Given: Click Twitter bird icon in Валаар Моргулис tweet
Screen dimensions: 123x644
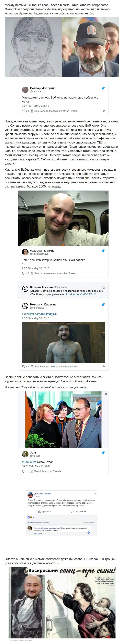Looking at the screenshot, I should (x=103, y=88).
